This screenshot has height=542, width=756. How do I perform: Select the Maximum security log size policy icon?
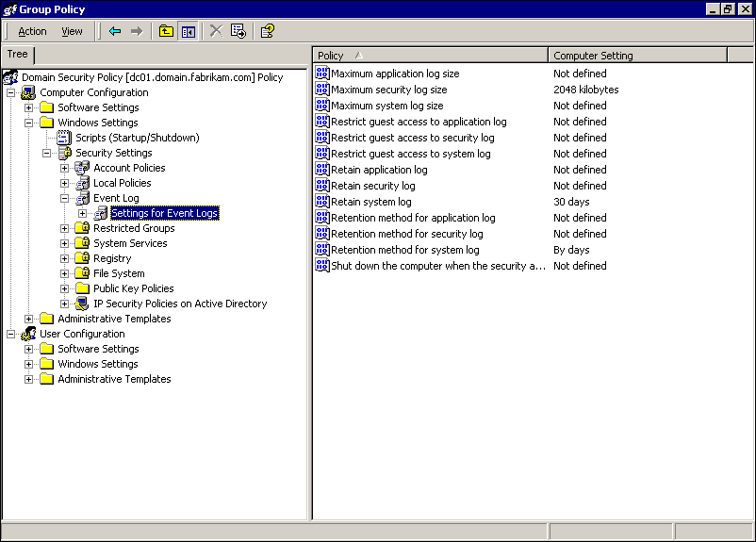click(x=322, y=90)
